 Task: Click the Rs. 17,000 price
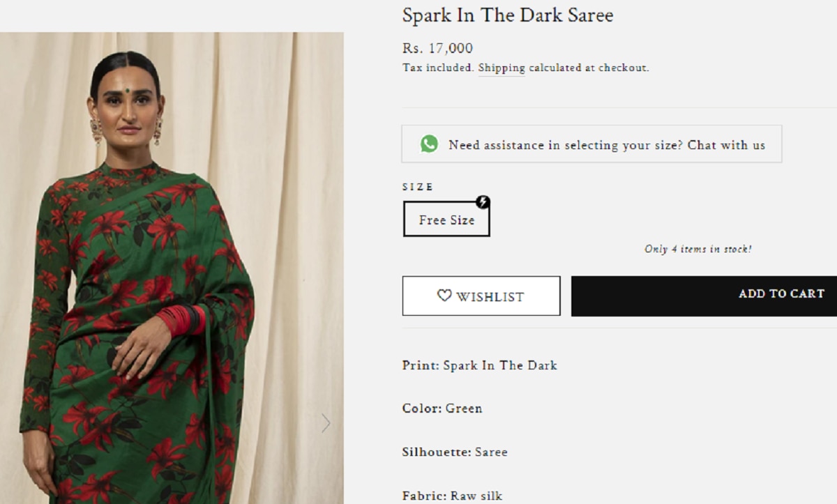click(437, 48)
